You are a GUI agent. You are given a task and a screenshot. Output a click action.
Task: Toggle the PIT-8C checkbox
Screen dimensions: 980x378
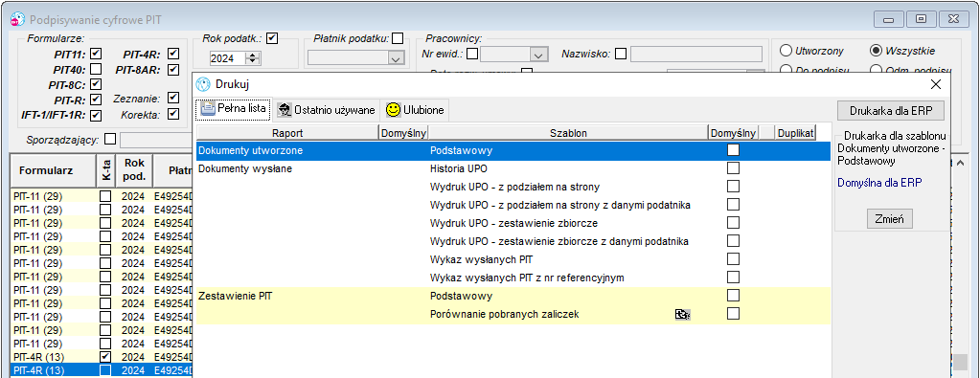tap(96, 83)
